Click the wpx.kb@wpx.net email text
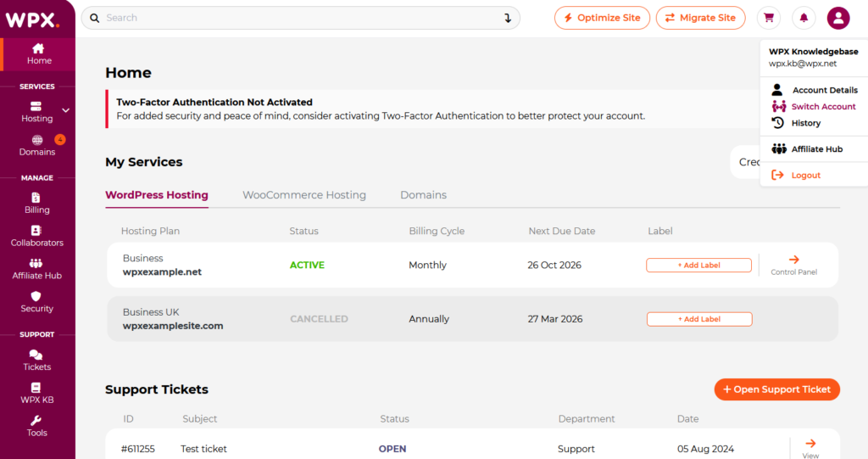The height and width of the screenshot is (459, 868). pyautogui.click(x=803, y=64)
